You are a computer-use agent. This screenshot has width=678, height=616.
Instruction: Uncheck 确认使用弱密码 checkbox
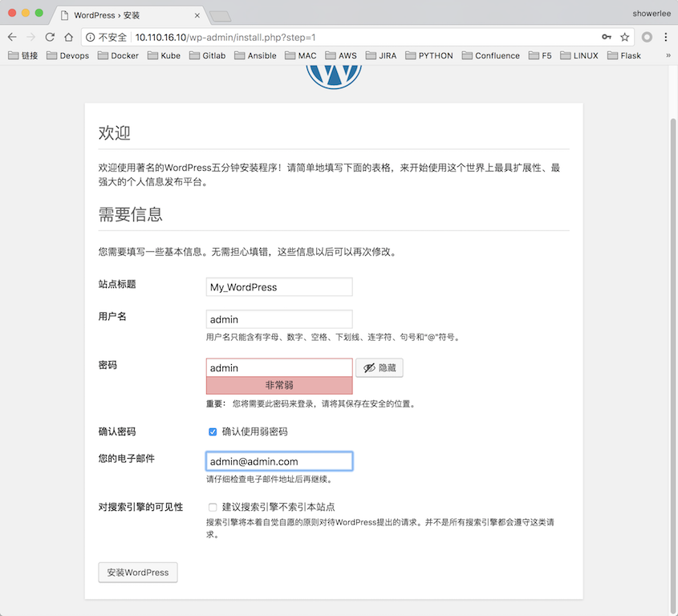[x=213, y=432]
